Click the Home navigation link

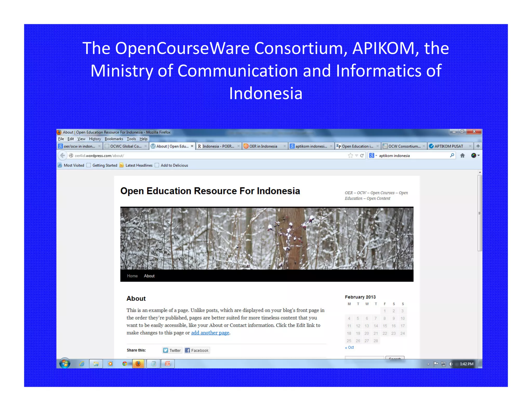point(132,276)
